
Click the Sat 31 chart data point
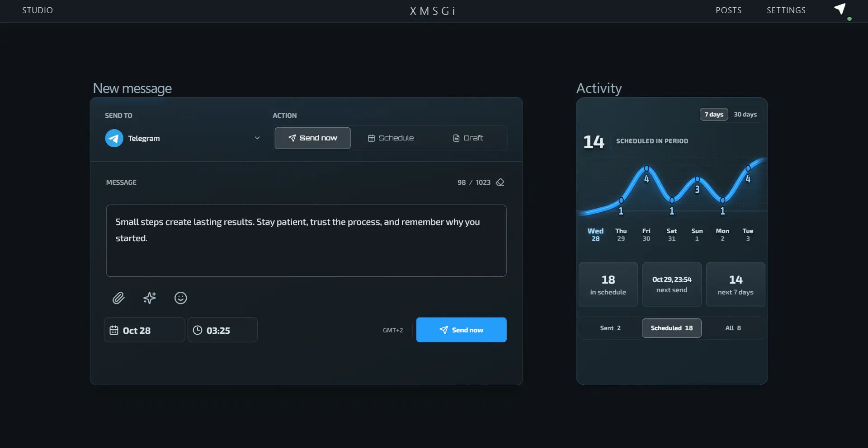tap(672, 200)
